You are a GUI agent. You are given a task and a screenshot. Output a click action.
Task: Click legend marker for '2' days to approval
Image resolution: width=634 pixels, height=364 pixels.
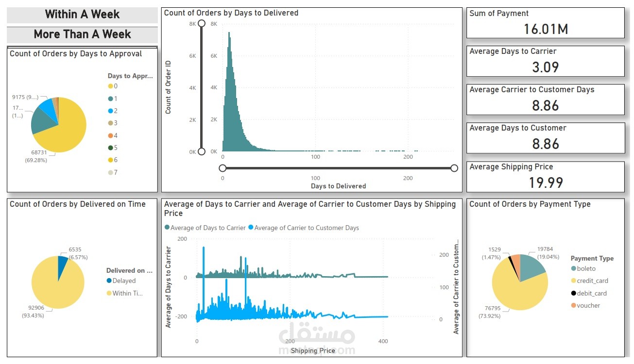click(110, 111)
